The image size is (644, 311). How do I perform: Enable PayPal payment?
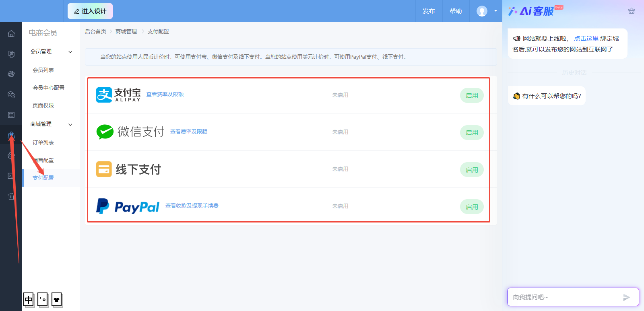click(x=472, y=207)
